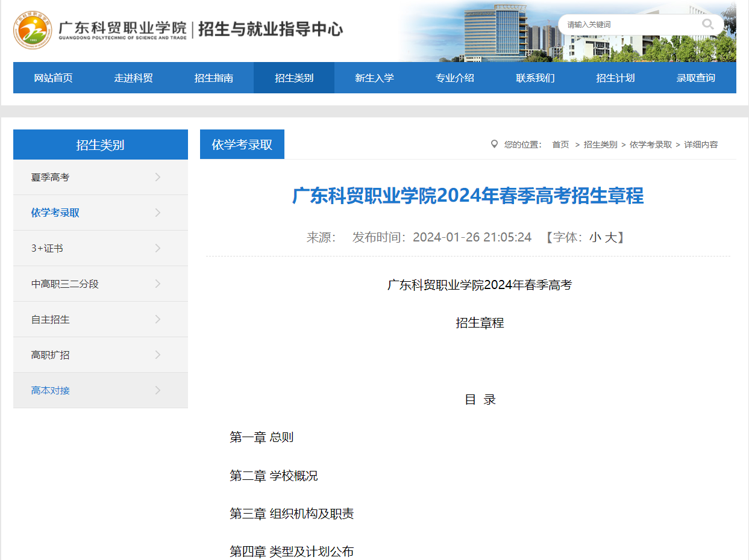Open the 2024年春季高考招生章程 article title link
Image resolution: width=749 pixels, height=560 pixels.
click(x=467, y=196)
